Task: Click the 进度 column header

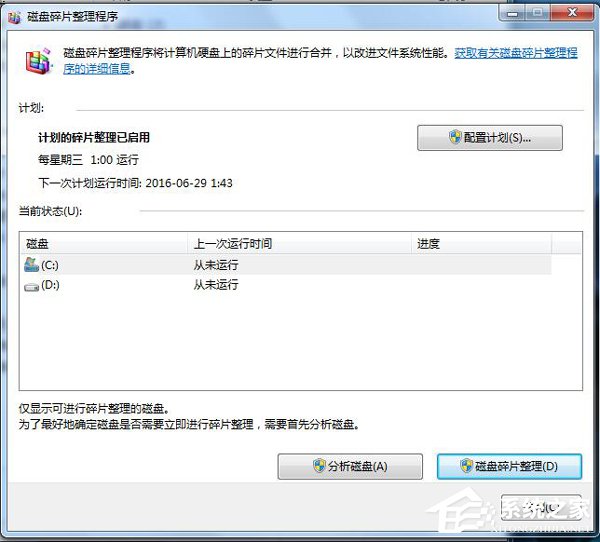Action: (481, 243)
